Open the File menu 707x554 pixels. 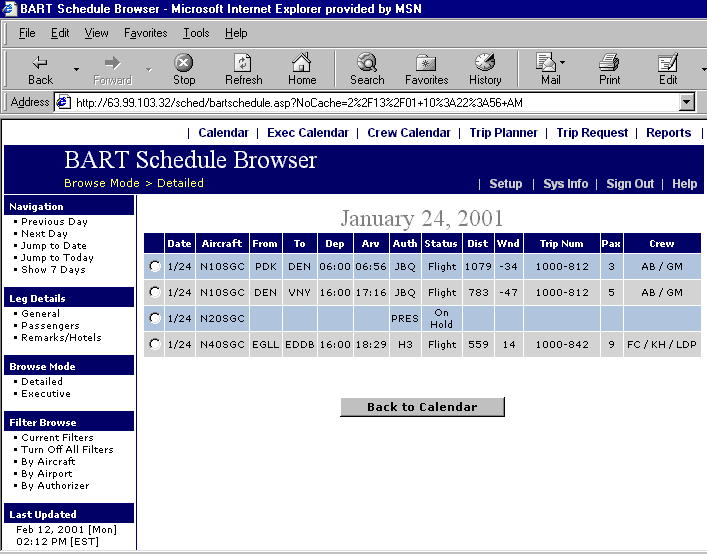[x=27, y=33]
